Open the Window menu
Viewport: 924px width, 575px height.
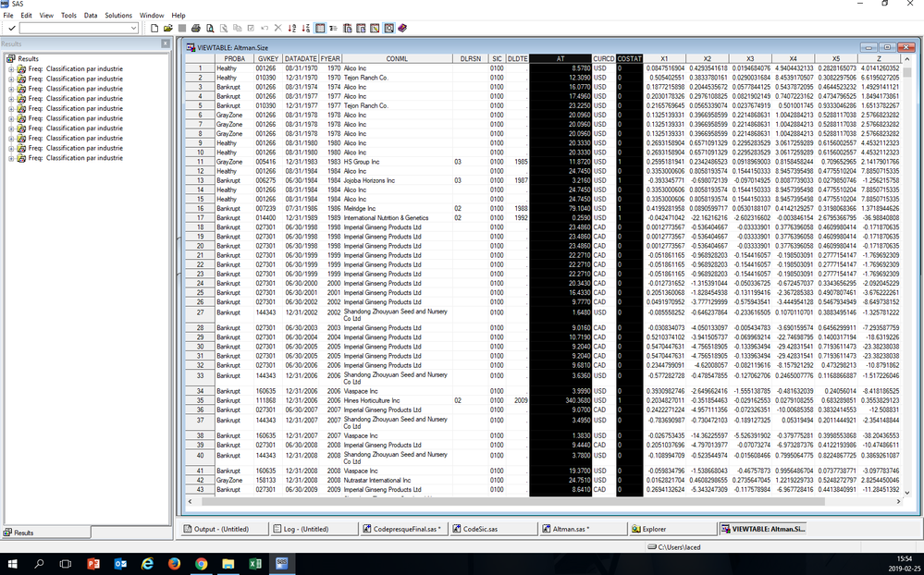[x=152, y=16]
